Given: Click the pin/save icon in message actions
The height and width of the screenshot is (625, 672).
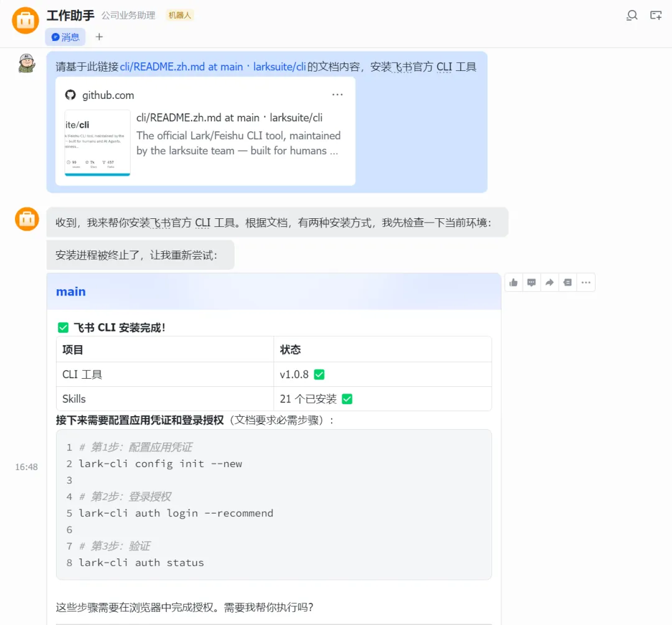Looking at the screenshot, I should [567, 283].
